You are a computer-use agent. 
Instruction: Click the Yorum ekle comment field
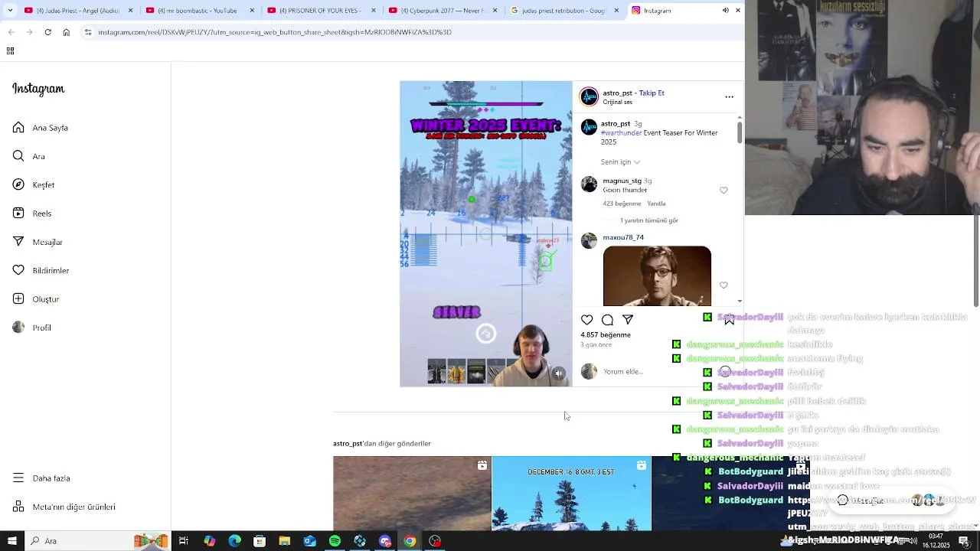[x=658, y=372]
